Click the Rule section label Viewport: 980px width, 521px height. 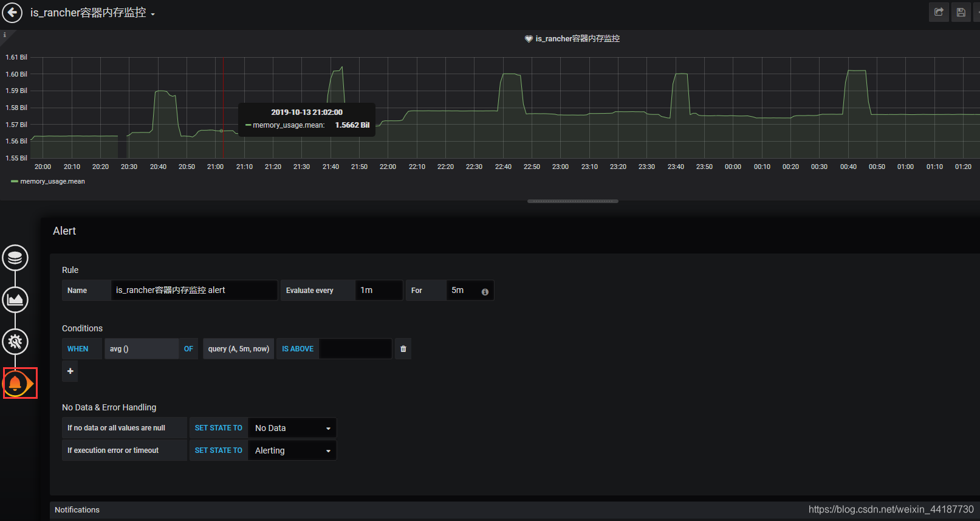click(x=70, y=270)
